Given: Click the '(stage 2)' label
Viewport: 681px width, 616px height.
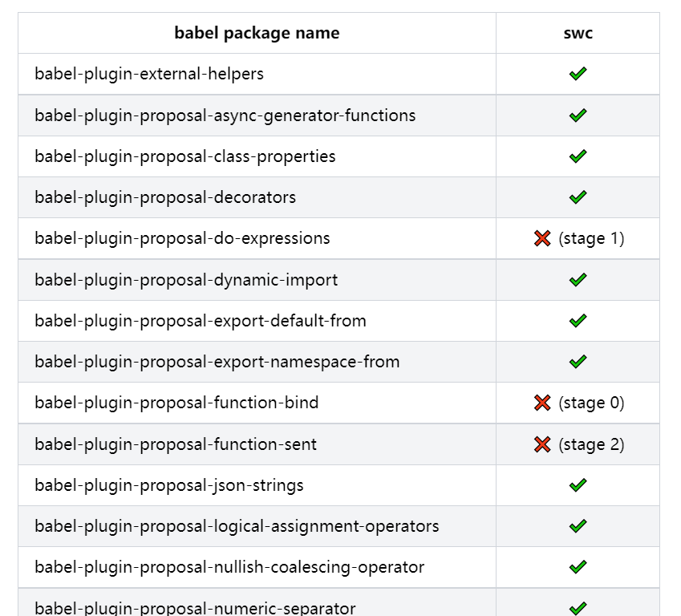Looking at the screenshot, I should [591, 444].
